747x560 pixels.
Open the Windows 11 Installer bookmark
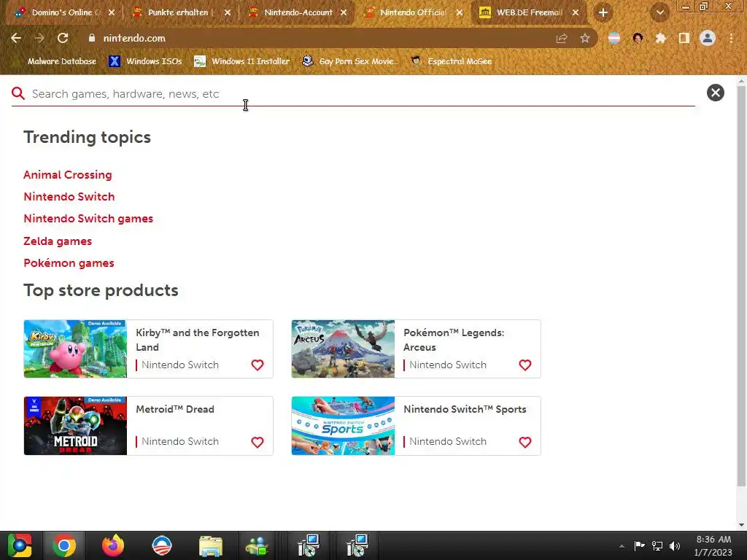(242, 61)
